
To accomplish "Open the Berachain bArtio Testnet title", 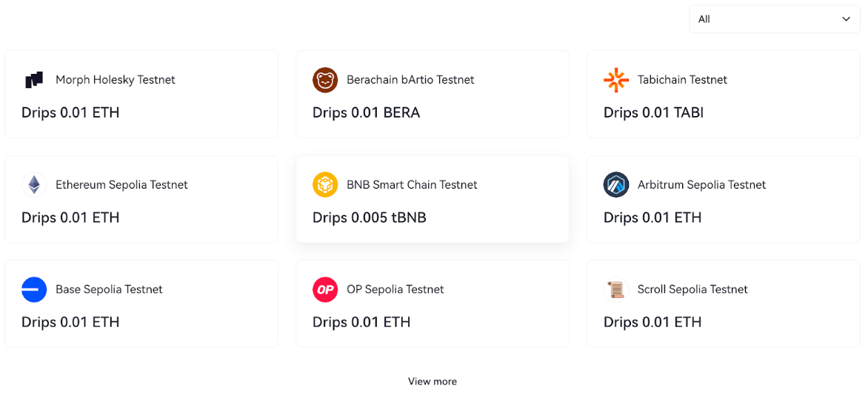I will pyautogui.click(x=410, y=80).
